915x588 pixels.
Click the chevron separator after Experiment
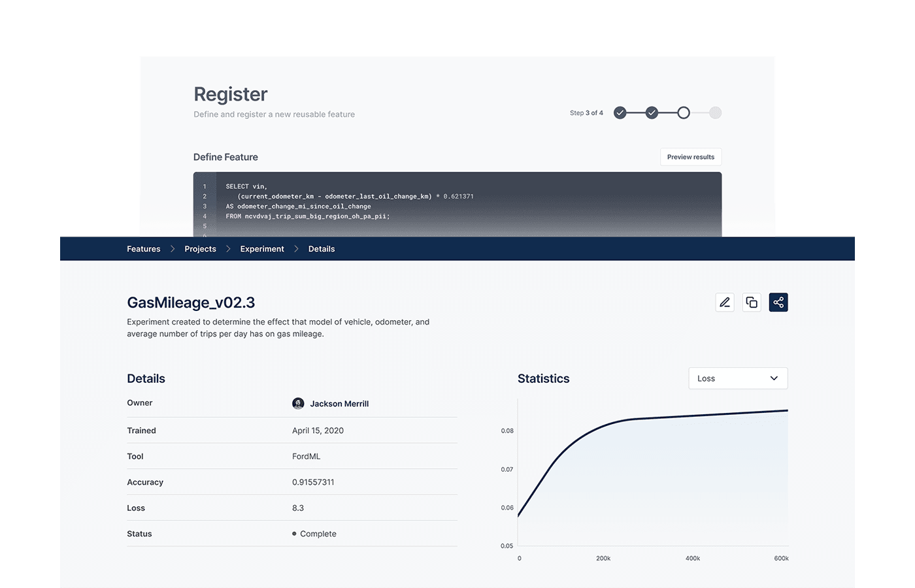point(296,249)
